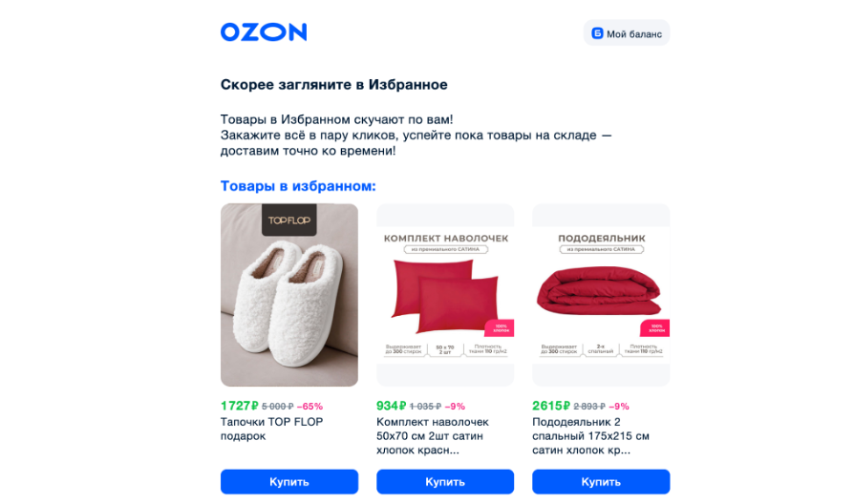
Task: Open Мой баланс button
Action: [627, 33]
